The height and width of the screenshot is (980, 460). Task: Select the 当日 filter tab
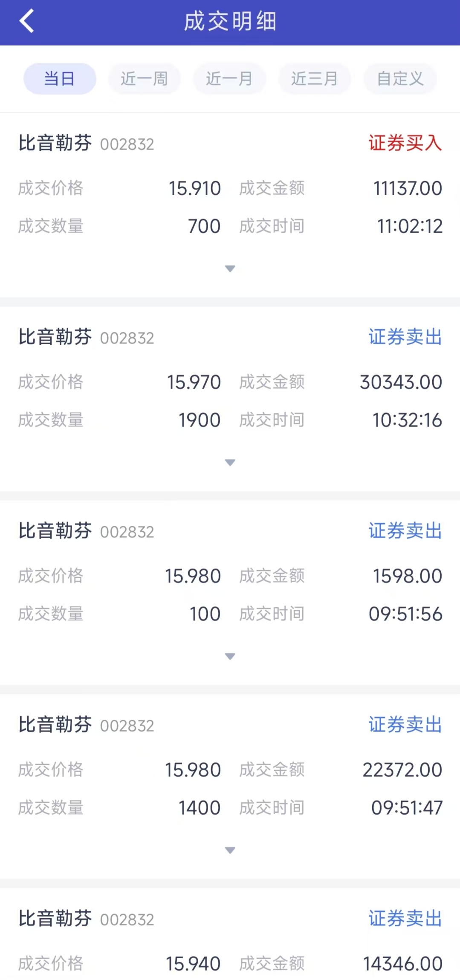click(60, 79)
